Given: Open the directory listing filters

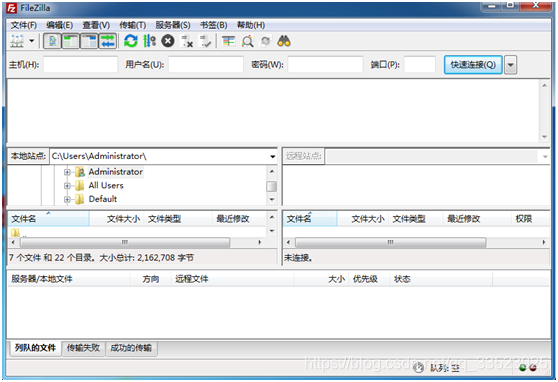Looking at the screenshot, I should point(228,41).
